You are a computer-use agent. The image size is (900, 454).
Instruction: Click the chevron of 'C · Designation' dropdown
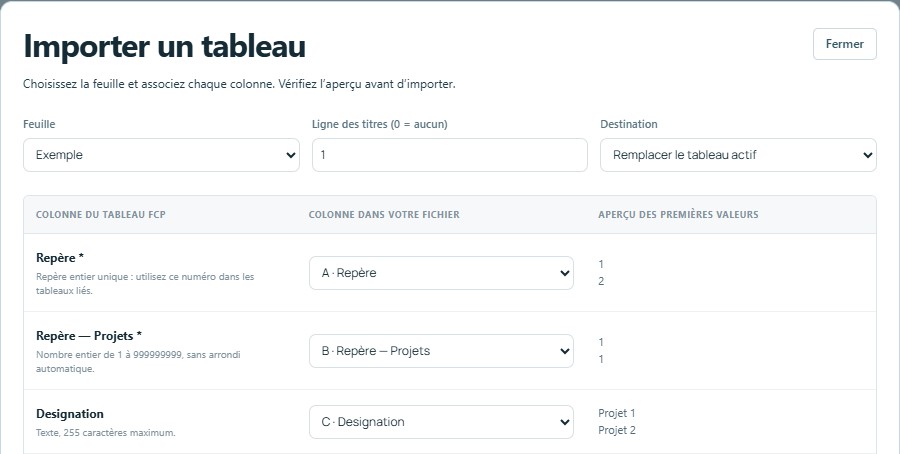click(564, 422)
